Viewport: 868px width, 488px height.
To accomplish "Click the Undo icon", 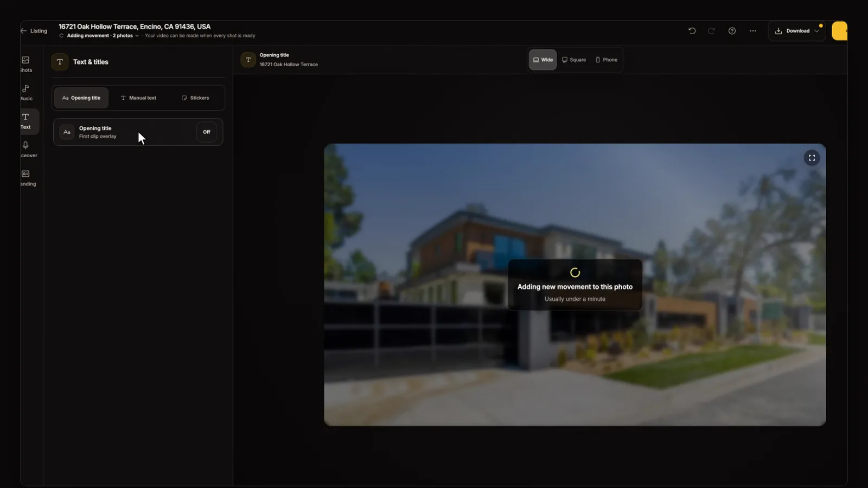I will pos(692,31).
